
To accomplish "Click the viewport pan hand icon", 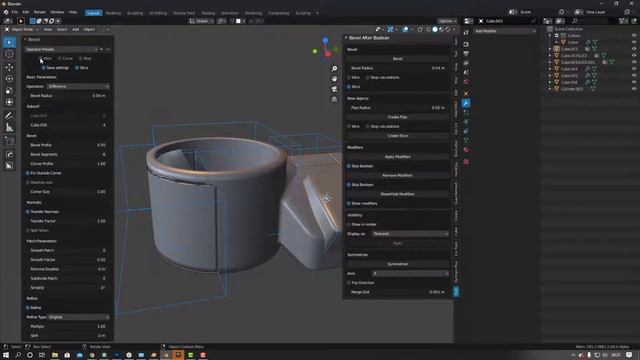I will 334,78.
